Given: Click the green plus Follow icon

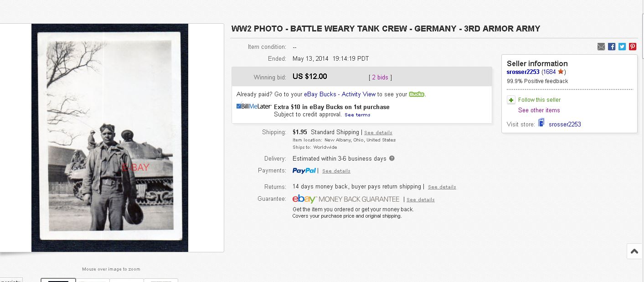Looking at the screenshot, I should pos(511,100).
